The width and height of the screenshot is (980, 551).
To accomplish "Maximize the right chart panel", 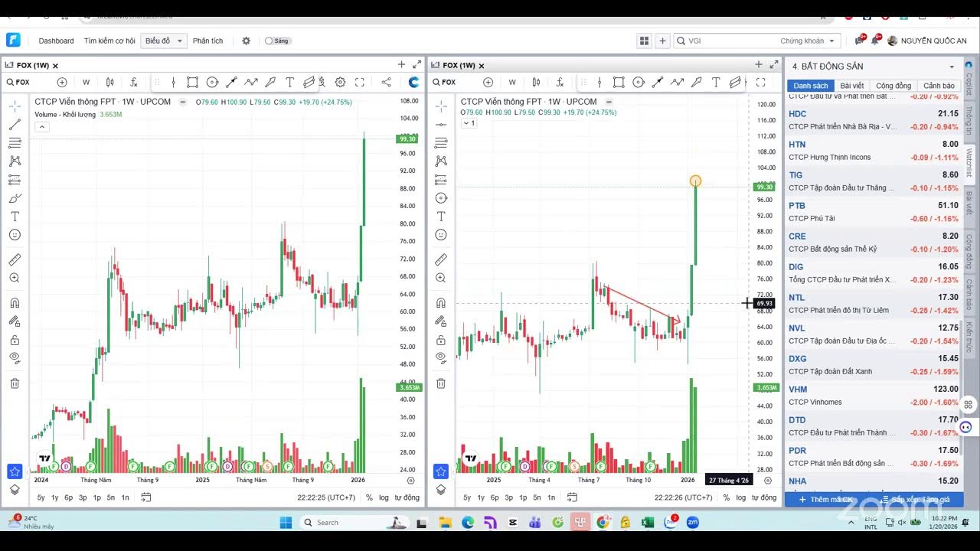I will point(774,65).
